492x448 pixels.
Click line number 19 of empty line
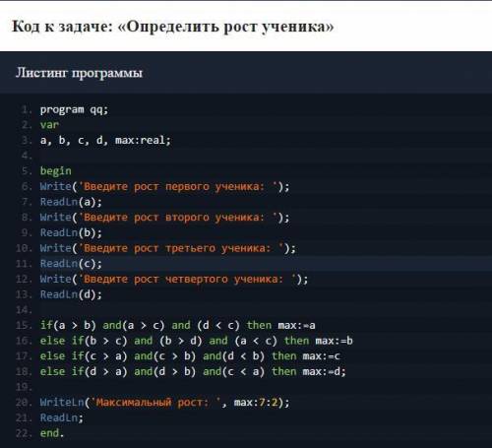tap(24, 387)
